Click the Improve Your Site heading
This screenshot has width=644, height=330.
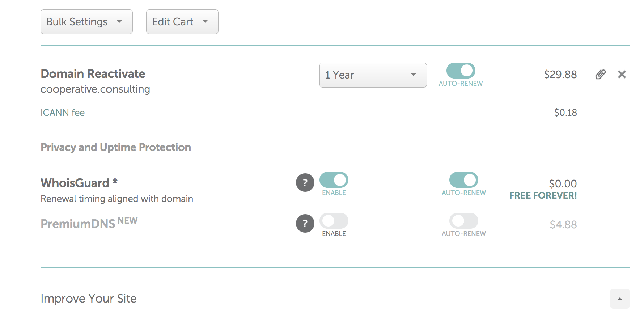point(89,299)
